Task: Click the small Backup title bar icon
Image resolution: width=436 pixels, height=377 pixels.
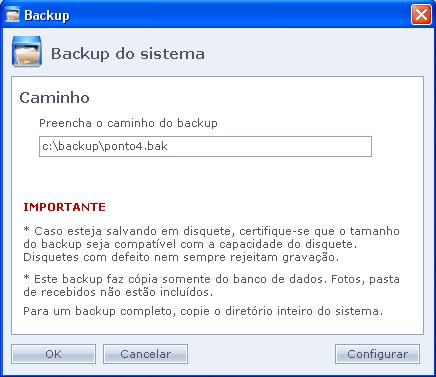Action: click(13, 15)
